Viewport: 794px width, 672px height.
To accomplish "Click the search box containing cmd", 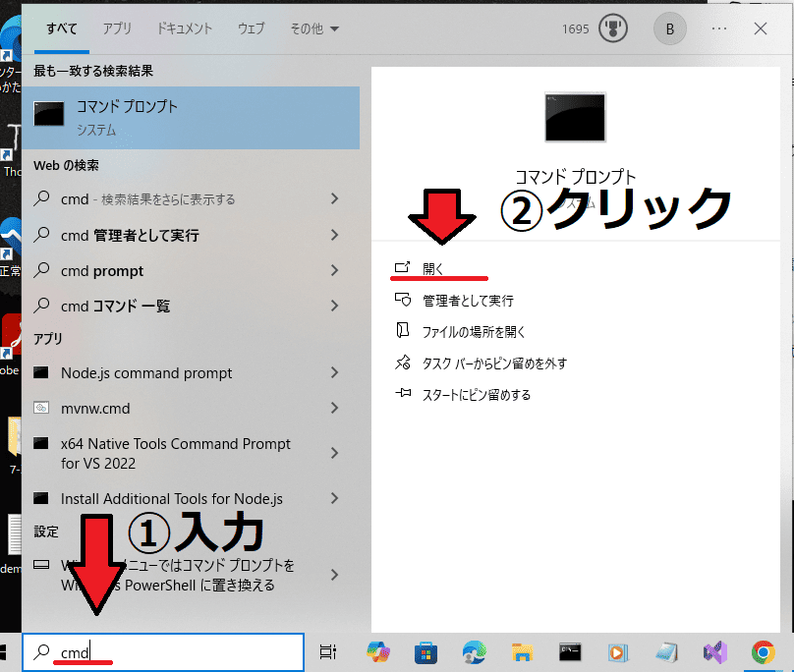I will tap(163, 651).
